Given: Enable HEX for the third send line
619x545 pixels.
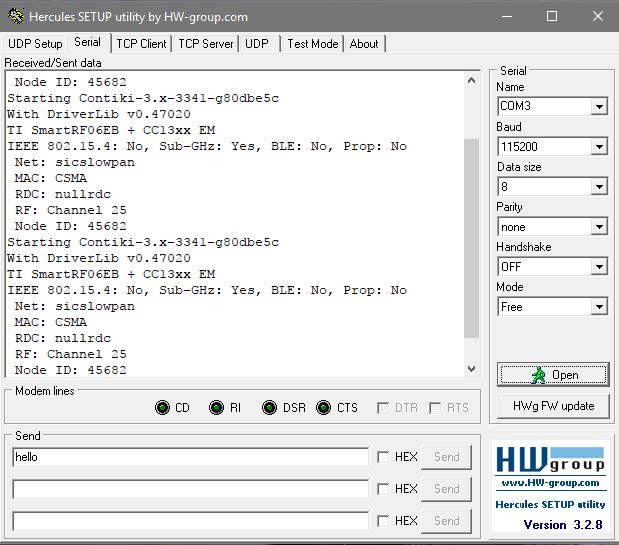Looking at the screenshot, I should (383, 521).
